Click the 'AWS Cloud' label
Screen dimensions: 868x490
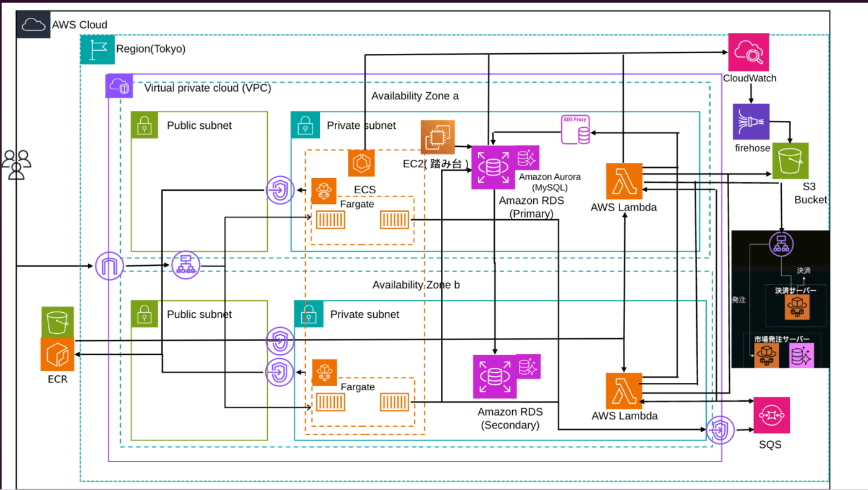point(79,25)
